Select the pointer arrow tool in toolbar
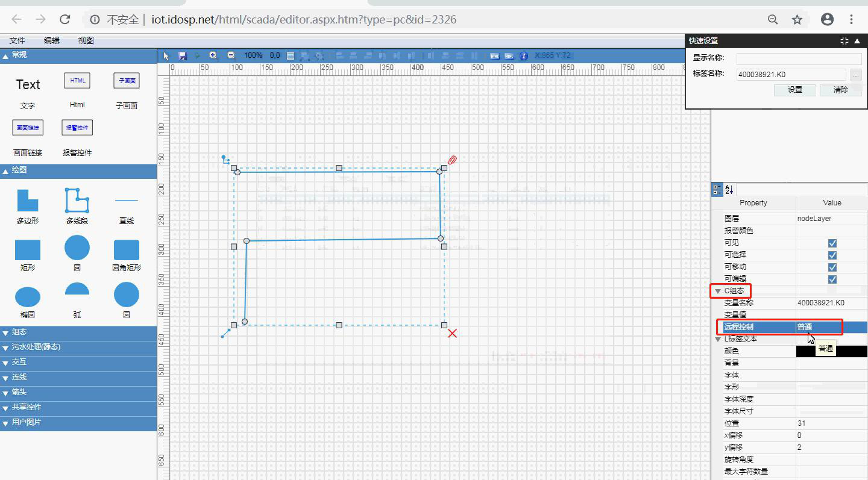Image resolution: width=868 pixels, height=480 pixels. pos(167,56)
